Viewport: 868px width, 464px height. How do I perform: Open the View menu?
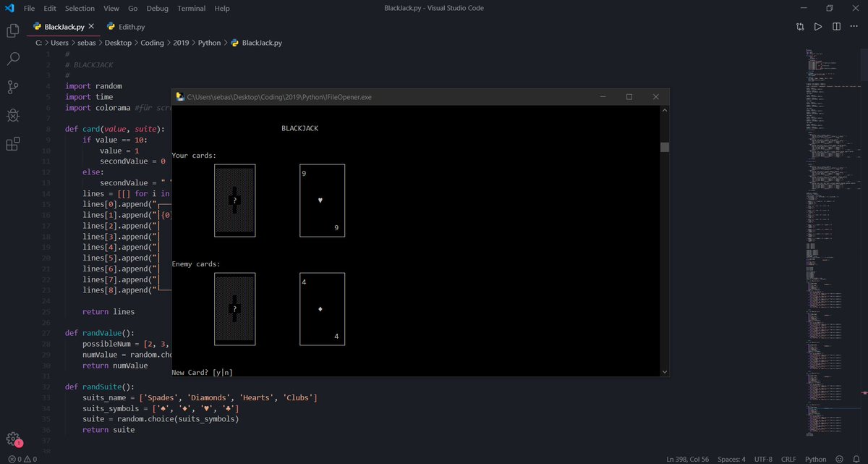pos(111,8)
